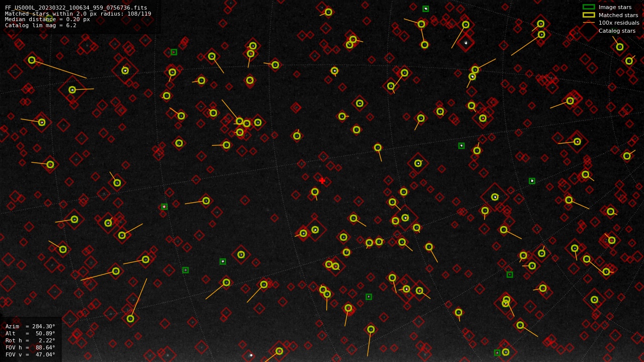Click the green Image stars legend swatch
Image resolution: width=644 pixels, height=362 pixels.
pos(589,7)
